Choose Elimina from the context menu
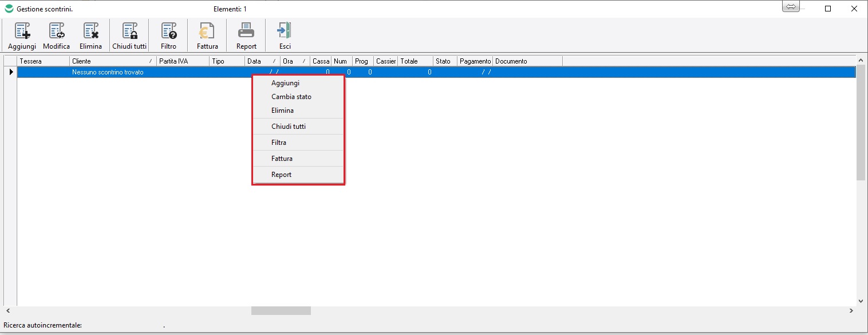The height and width of the screenshot is (335, 868). pos(282,111)
